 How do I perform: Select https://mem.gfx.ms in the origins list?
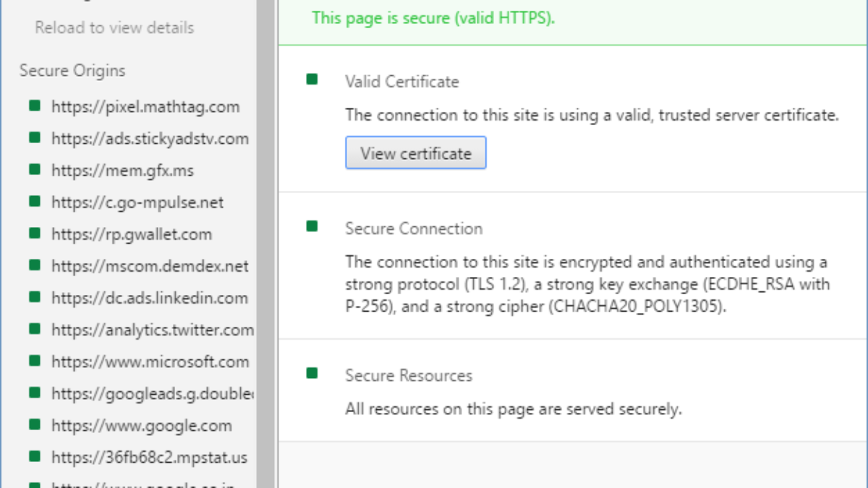[x=122, y=171]
